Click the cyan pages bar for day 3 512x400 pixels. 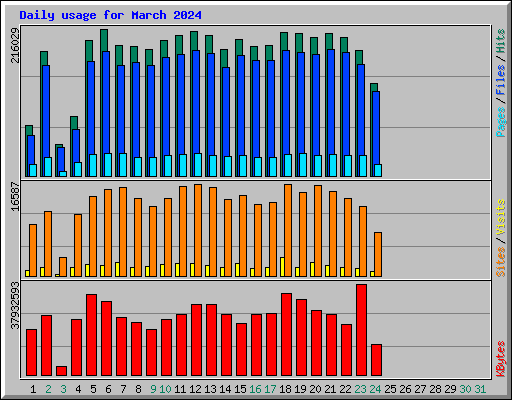63,174
